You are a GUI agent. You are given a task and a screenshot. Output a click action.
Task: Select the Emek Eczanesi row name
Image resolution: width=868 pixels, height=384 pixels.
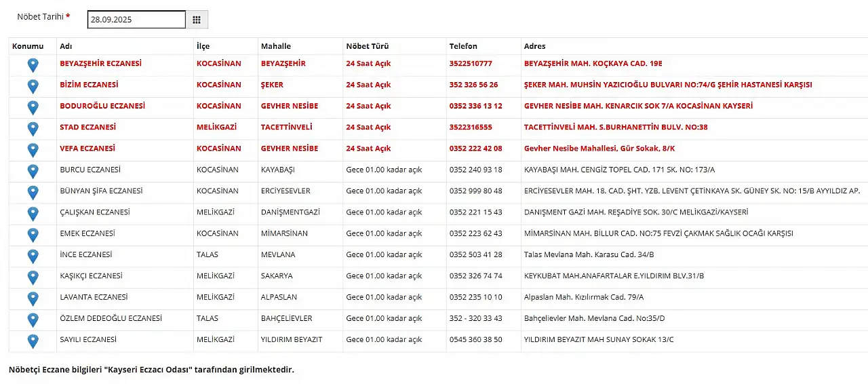[x=87, y=233]
